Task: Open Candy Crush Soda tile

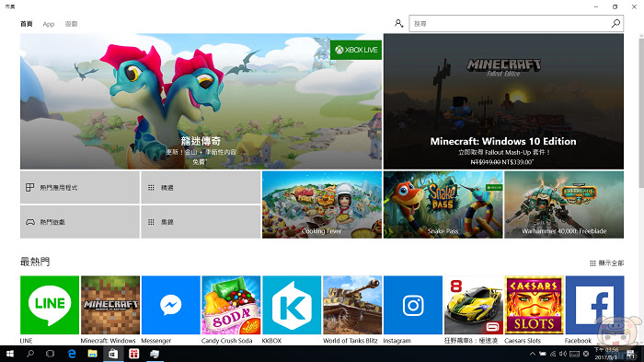Action: point(231,305)
